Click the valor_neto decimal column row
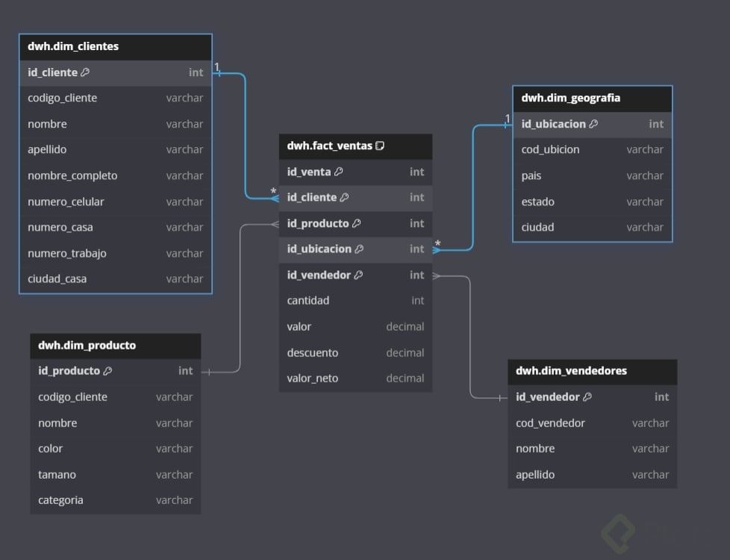 point(356,379)
